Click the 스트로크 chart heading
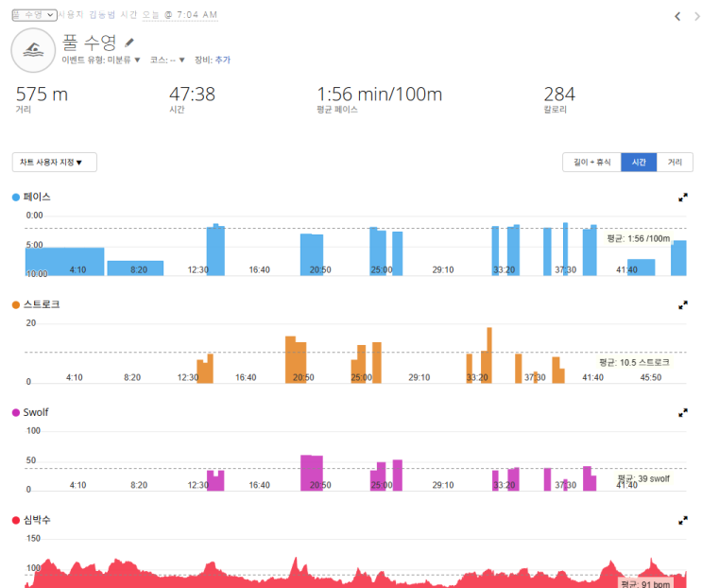702x588 pixels. click(42, 305)
